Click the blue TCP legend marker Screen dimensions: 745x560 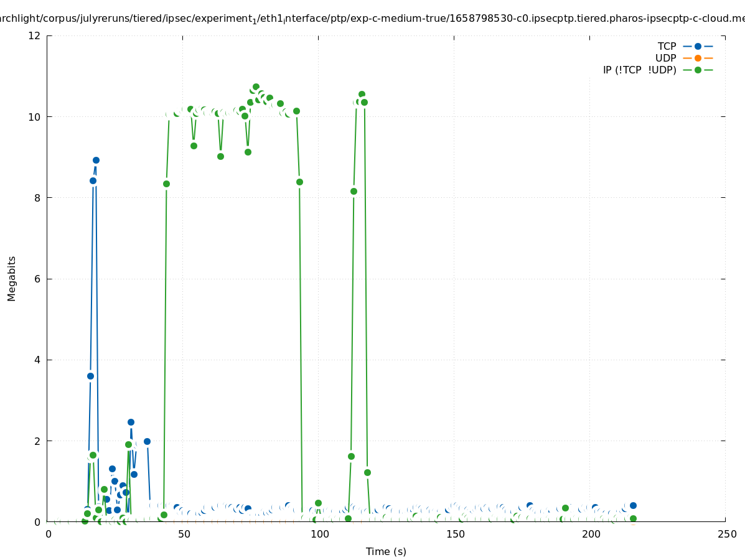(698, 46)
